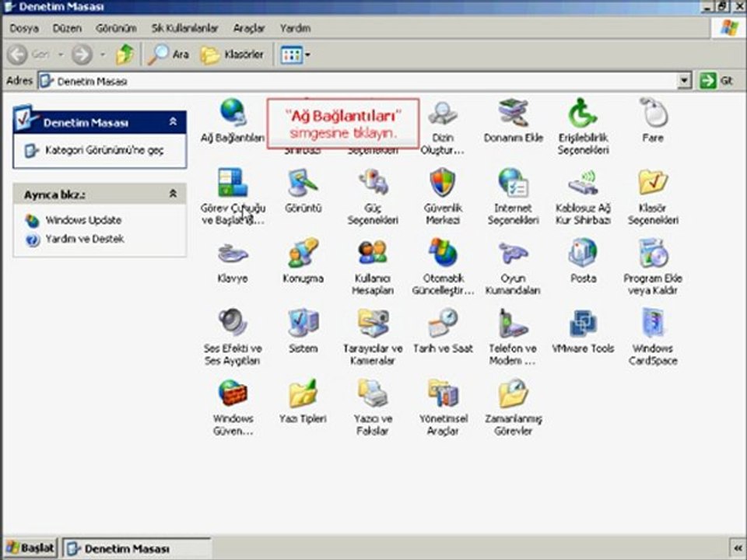Click the Adres address field
This screenshot has width=747, height=560.
tap(357, 81)
